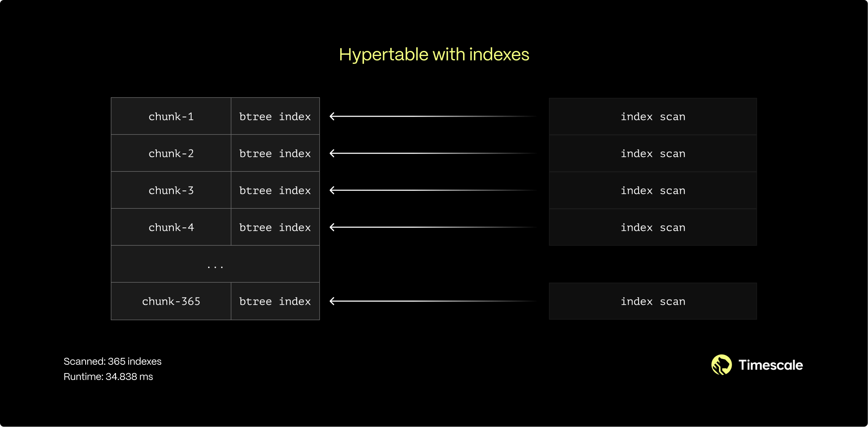Viewport: 868px width, 427px height.
Task: Click the last index scan box
Action: tap(653, 301)
